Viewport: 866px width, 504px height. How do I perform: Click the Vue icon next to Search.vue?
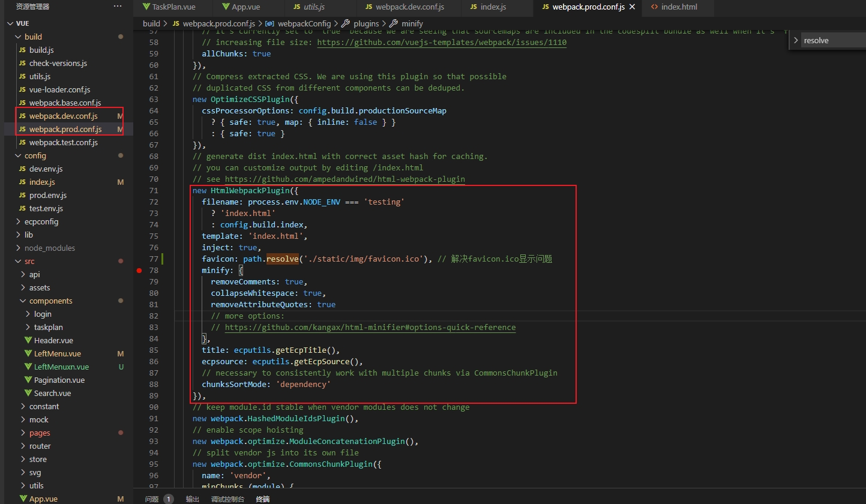click(x=28, y=393)
